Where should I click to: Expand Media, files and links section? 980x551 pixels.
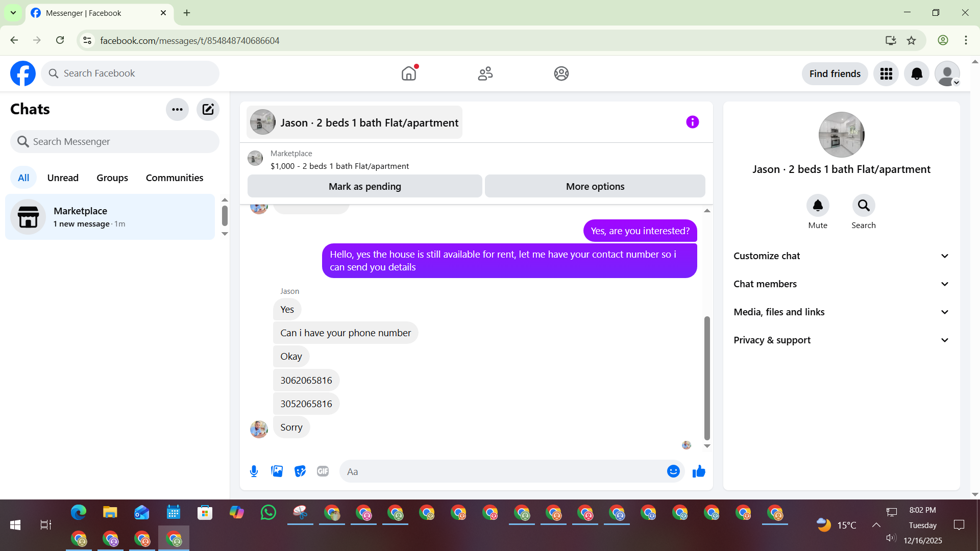[842, 312]
